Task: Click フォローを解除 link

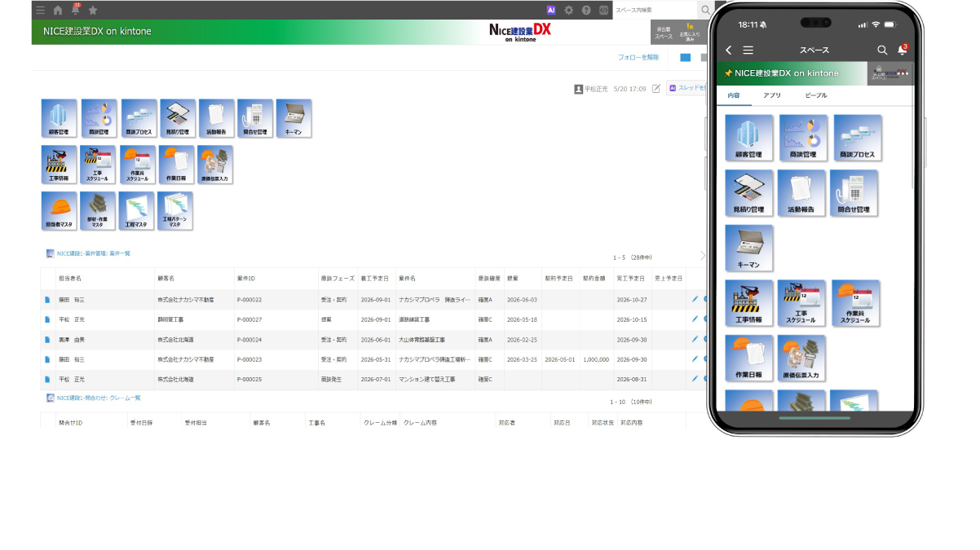Action: (x=638, y=57)
